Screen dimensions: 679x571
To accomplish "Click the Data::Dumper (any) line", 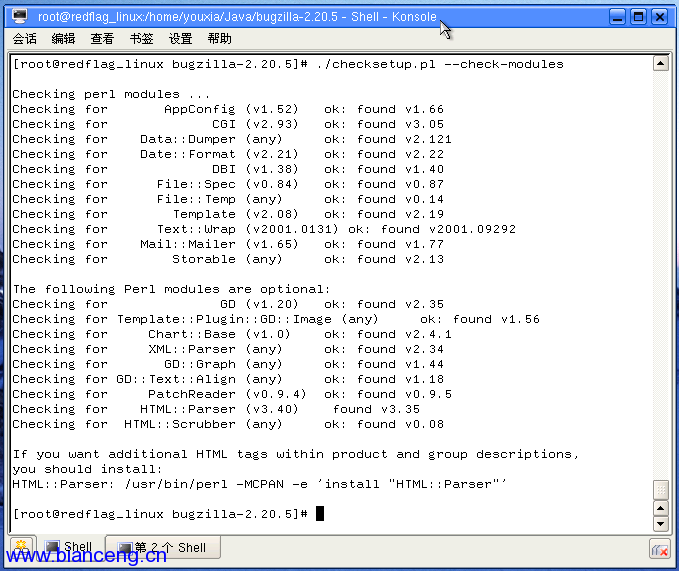I will [232, 139].
